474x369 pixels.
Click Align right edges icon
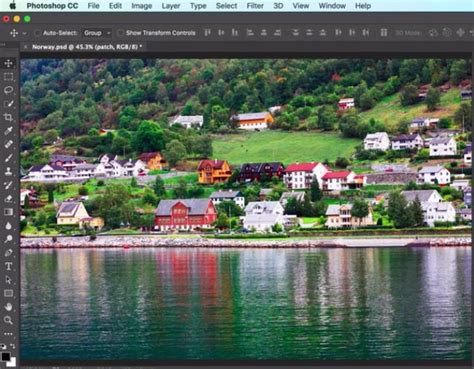click(277, 33)
